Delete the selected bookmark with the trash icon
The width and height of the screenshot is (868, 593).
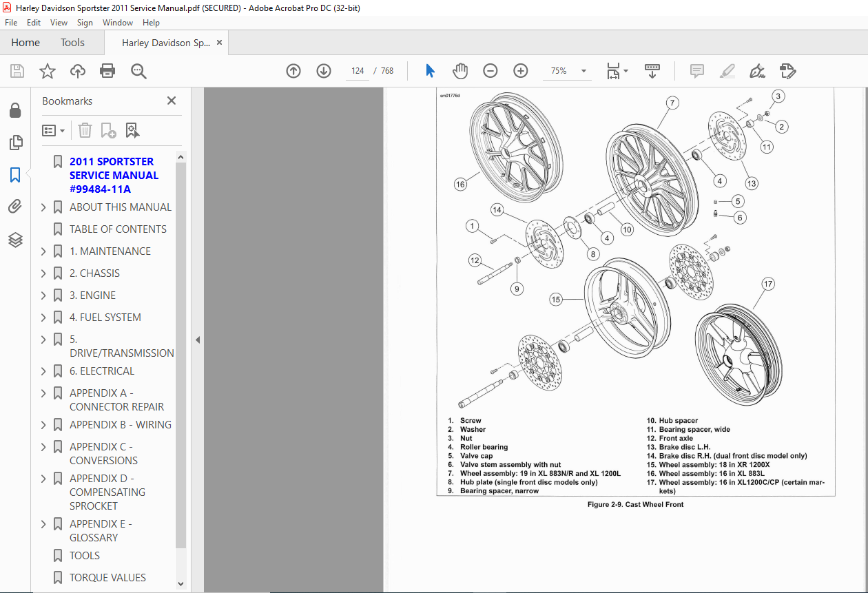[85, 130]
